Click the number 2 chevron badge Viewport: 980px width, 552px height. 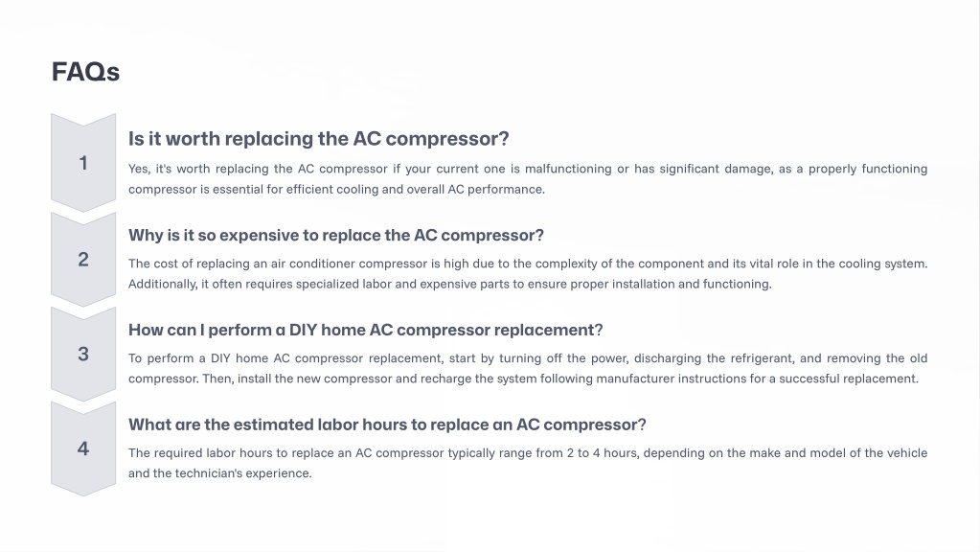tap(83, 259)
